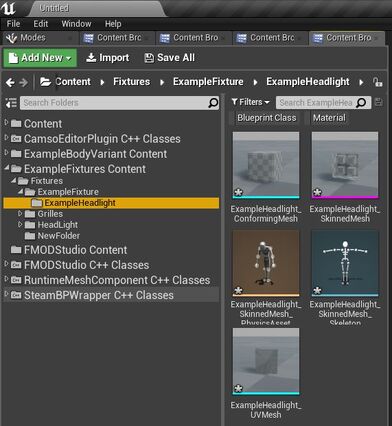
Task: Open the Filters dropdown
Action: point(250,102)
